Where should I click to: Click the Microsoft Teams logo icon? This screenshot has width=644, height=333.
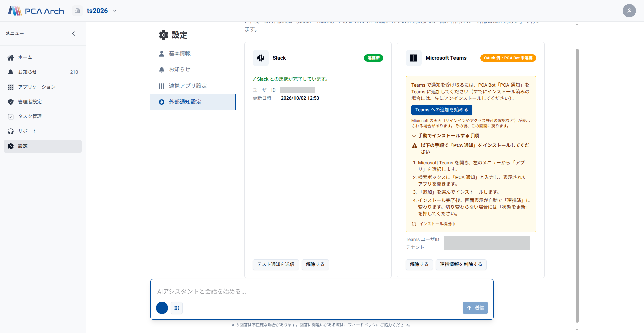(414, 58)
